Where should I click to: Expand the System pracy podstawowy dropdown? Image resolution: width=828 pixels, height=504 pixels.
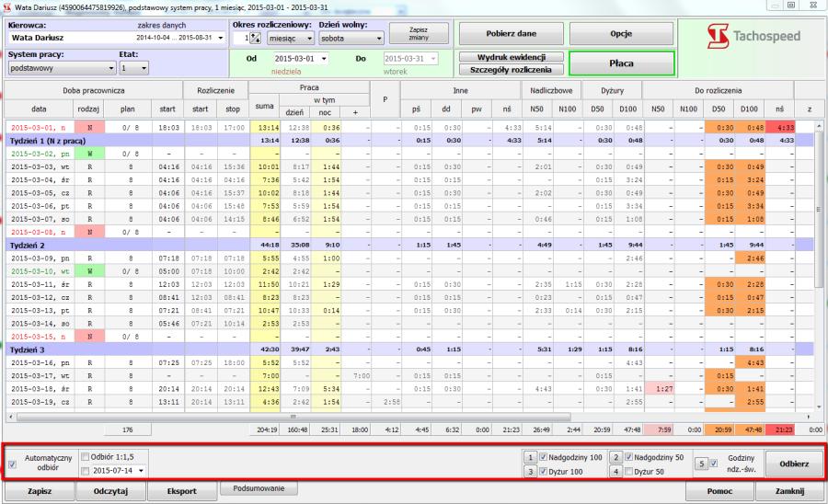pos(63,68)
